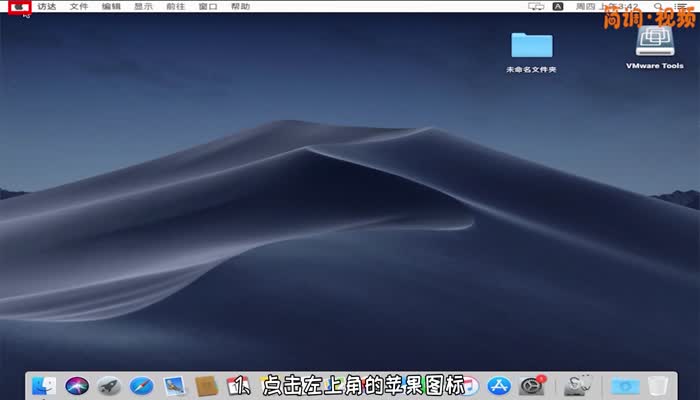Expand the 前往 menu
The image size is (700, 400).
[x=176, y=6]
